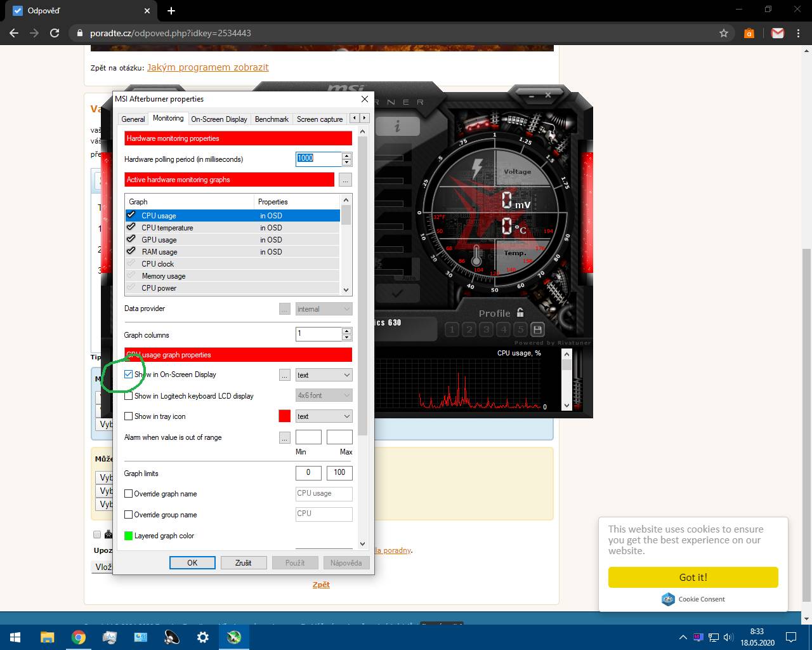The image size is (812, 650).
Task: Switch to the Benchmark tab
Action: pyautogui.click(x=272, y=119)
